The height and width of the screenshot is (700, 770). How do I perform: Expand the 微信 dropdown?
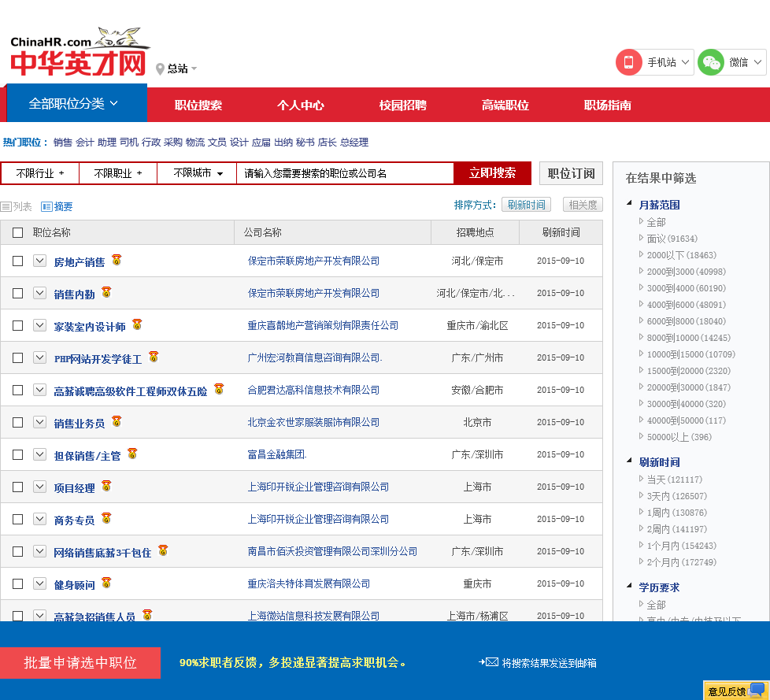757,62
